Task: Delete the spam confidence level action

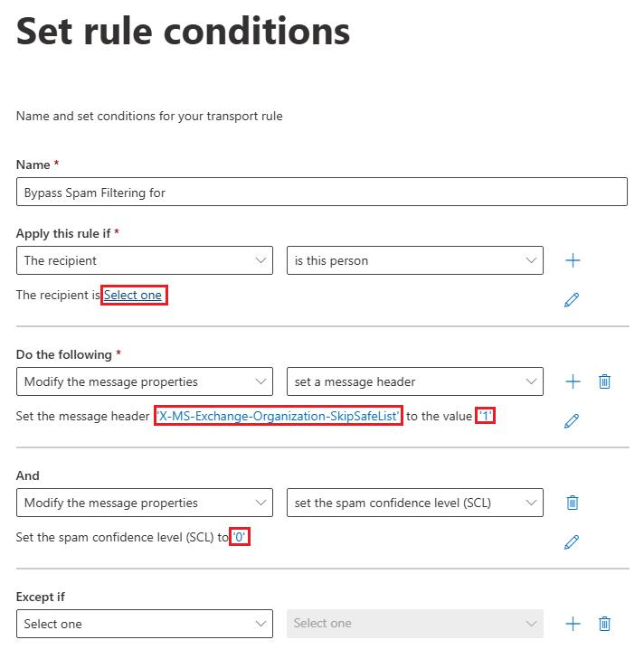Action: pyautogui.click(x=573, y=503)
